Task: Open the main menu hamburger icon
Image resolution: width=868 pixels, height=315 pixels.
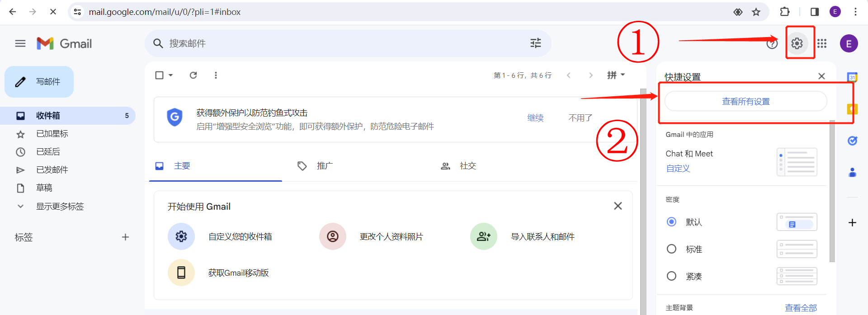Action: tap(20, 43)
